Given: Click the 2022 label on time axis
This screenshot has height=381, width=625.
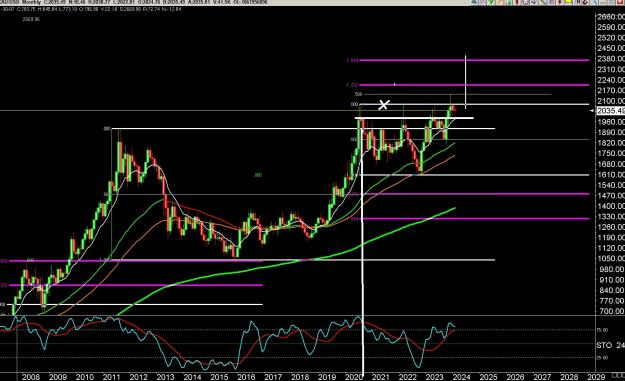Looking at the screenshot, I should [x=408, y=377].
